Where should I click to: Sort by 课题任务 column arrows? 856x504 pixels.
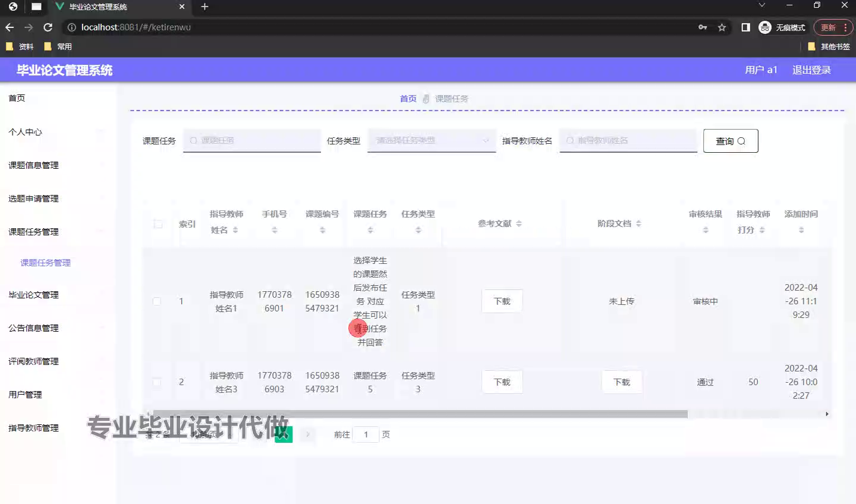pyautogui.click(x=370, y=230)
